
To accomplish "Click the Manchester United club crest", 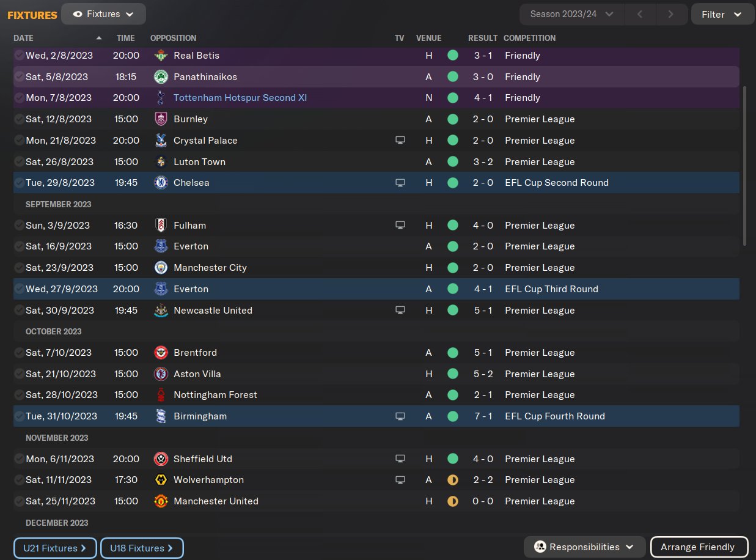I will click(x=161, y=501).
